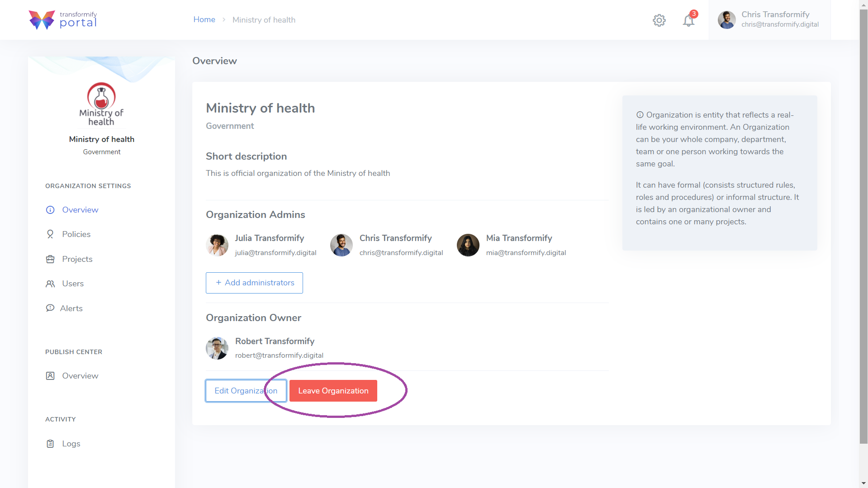Click header email chris@transformify.digital
868x488 pixels.
(780, 24)
